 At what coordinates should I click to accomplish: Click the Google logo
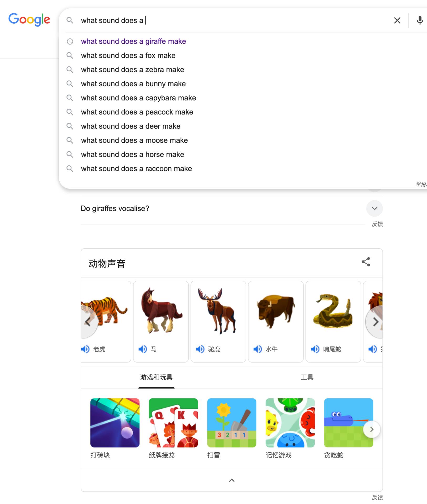(x=29, y=20)
